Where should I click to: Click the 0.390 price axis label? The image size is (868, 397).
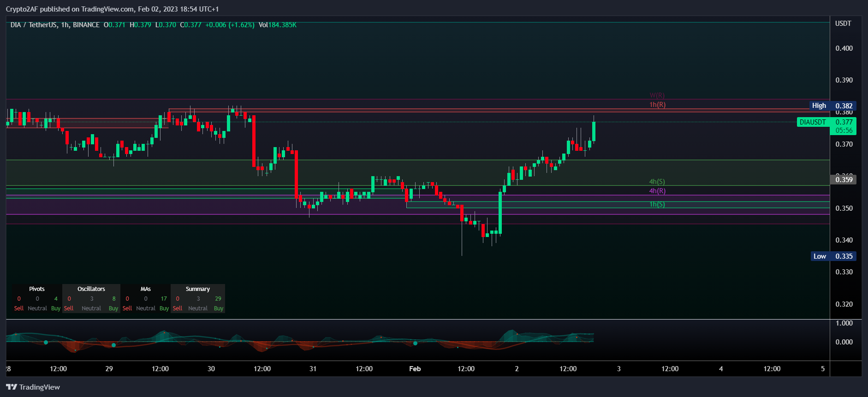click(844, 80)
